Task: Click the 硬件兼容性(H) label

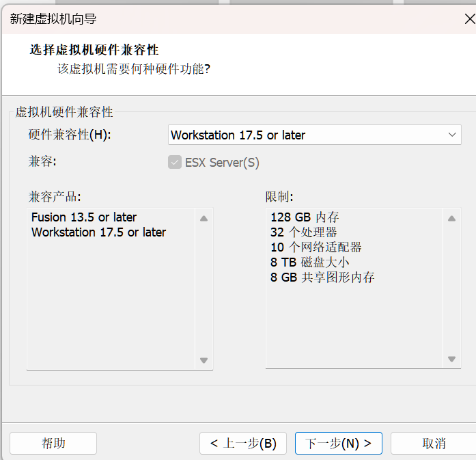Action: click(69, 135)
